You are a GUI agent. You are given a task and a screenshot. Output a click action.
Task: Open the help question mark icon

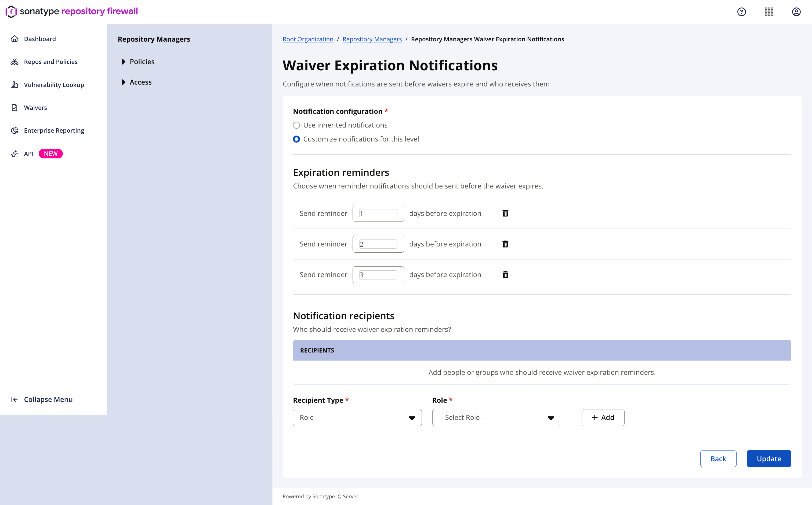click(x=742, y=12)
